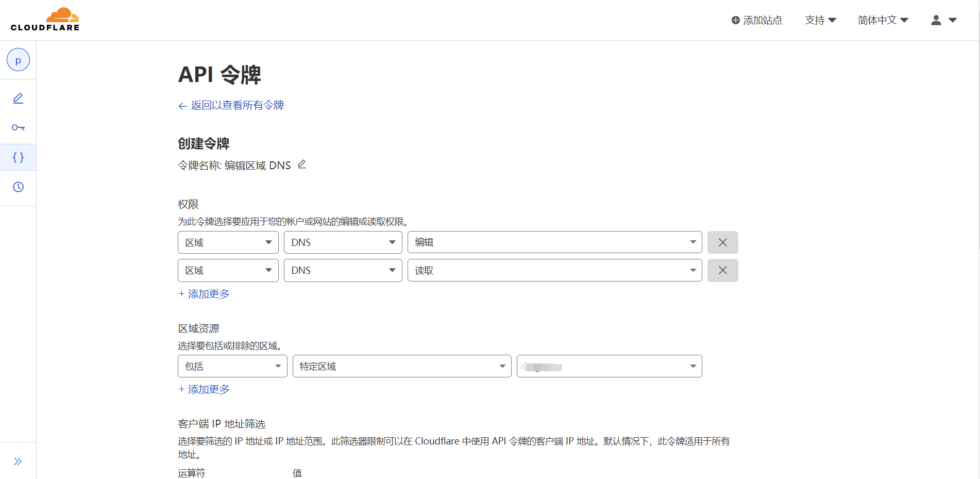Open the clock history icon in sidebar
980x479 pixels.
click(x=18, y=187)
